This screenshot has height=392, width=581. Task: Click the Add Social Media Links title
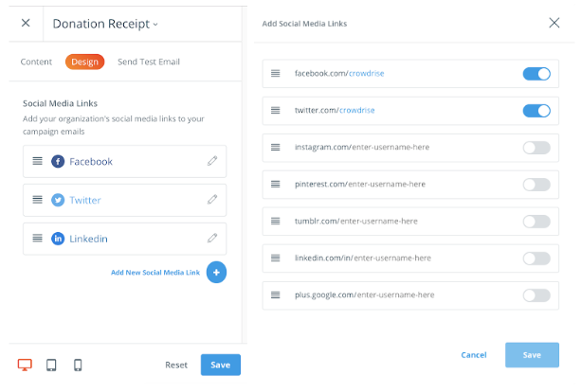pyautogui.click(x=304, y=24)
